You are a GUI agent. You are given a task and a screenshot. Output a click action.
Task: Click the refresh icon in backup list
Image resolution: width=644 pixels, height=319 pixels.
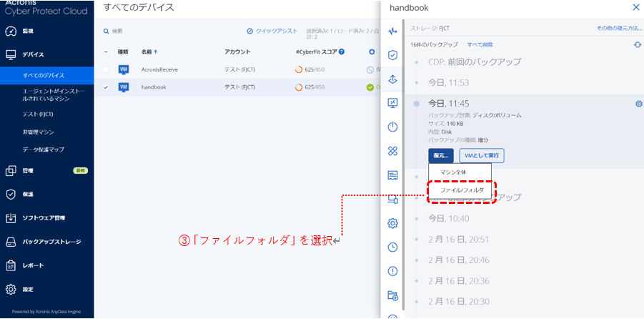(x=637, y=44)
